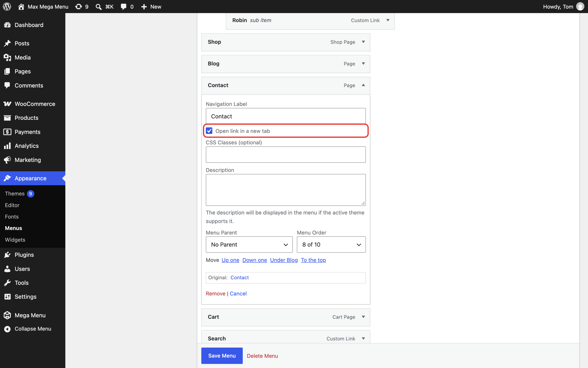The width and height of the screenshot is (588, 368).
Task: Open the Posts sidebar menu
Action: pyautogui.click(x=22, y=43)
